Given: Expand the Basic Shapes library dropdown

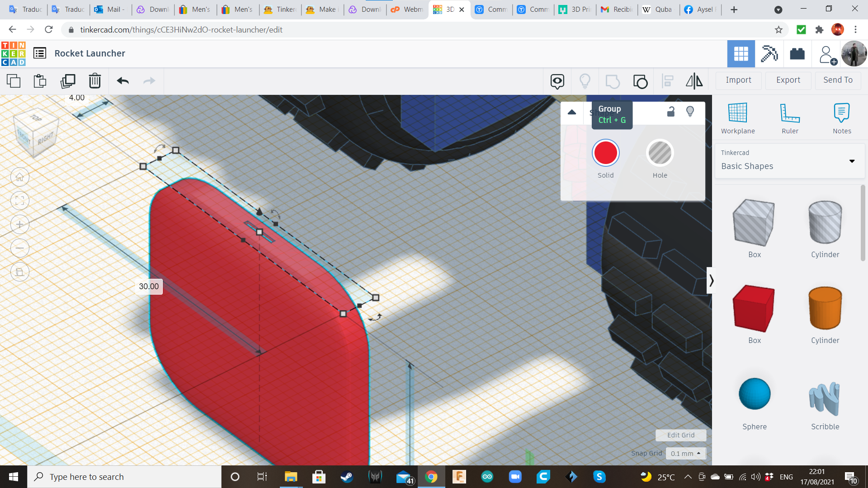Looking at the screenshot, I should (852, 161).
